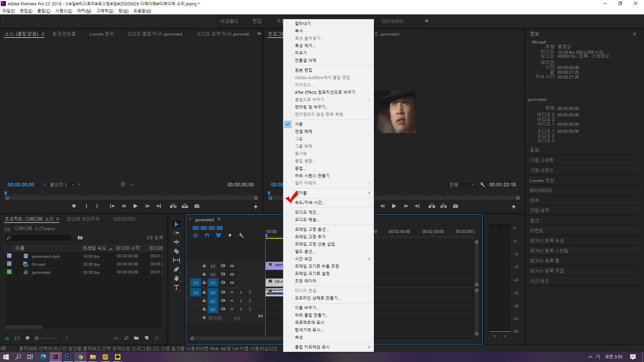Screen dimensions: 644x362
Task: Open 페이지 1 dropdown in source monitor
Action: click(x=63, y=185)
